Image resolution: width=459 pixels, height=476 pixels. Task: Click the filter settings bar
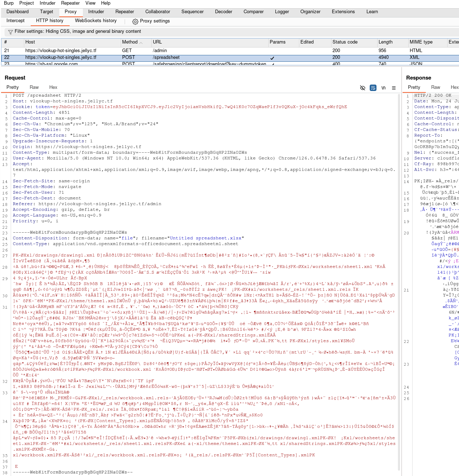231,31
